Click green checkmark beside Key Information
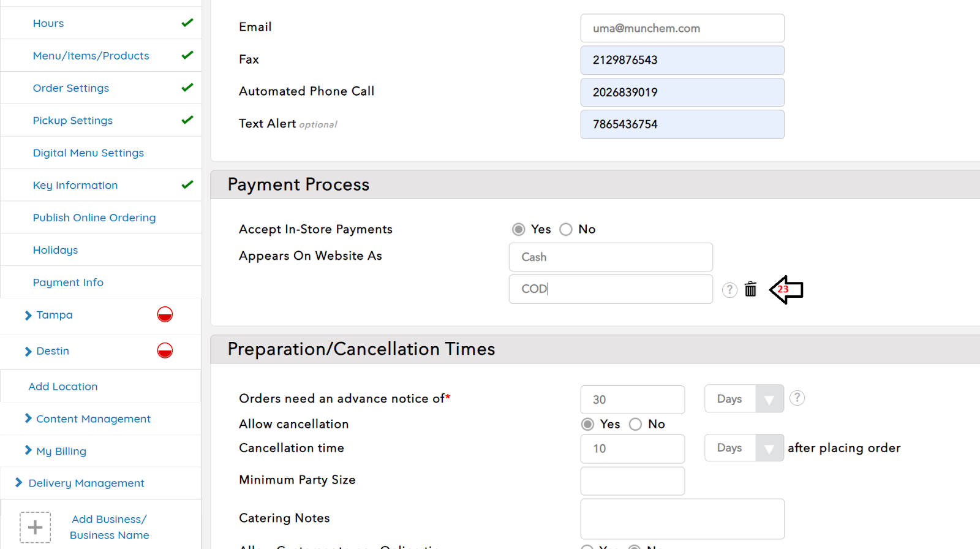The height and width of the screenshot is (549, 980). coord(187,185)
